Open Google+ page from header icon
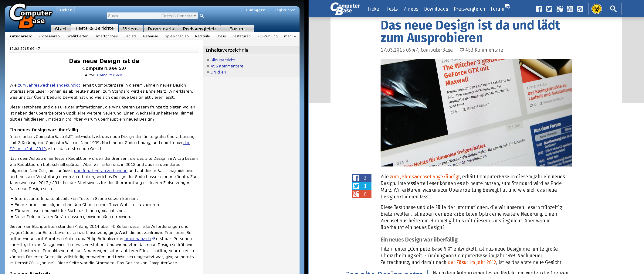 pyautogui.click(x=560, y=9)
